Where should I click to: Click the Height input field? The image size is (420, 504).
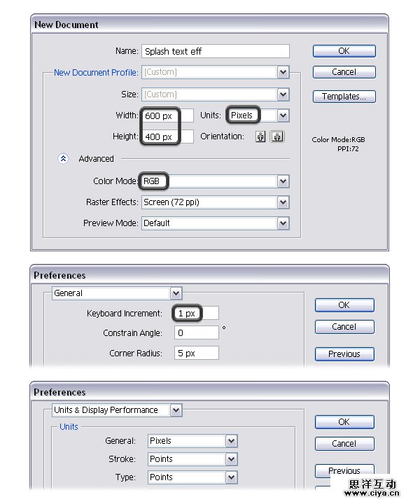pyautogui.click(x=168, y=136)
